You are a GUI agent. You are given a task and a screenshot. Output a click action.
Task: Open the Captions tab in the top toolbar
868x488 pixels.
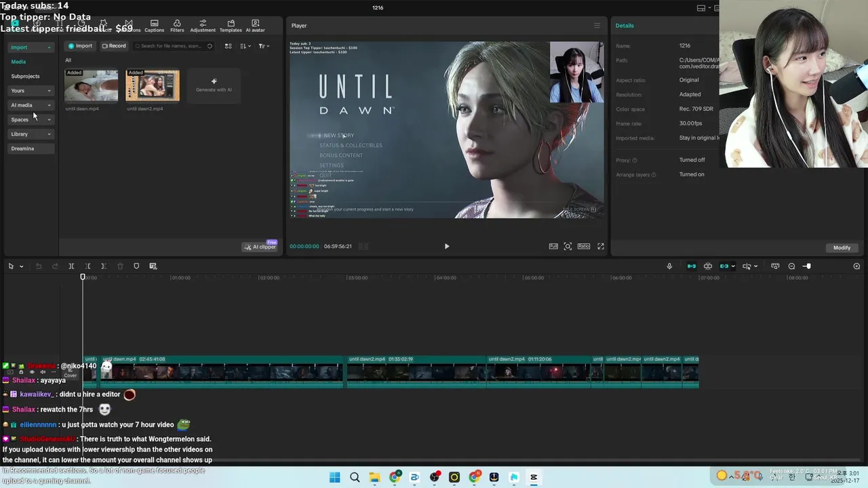click(154, 26)
